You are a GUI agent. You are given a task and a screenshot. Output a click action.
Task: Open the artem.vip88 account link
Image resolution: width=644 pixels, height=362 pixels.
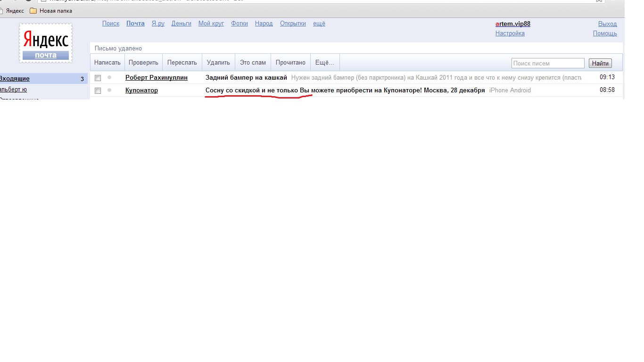(x=513, y=24)
